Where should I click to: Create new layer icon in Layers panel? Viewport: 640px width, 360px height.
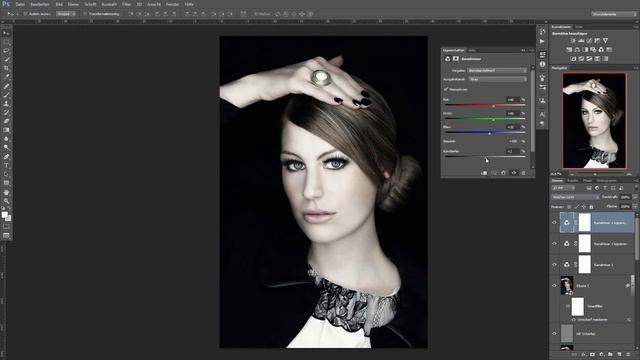[x=619, y=355]
